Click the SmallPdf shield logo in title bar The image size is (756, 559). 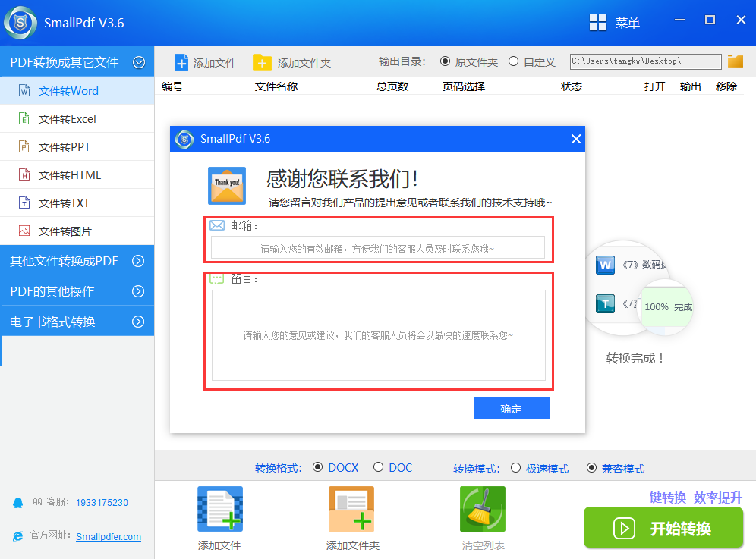pos(20,23)
